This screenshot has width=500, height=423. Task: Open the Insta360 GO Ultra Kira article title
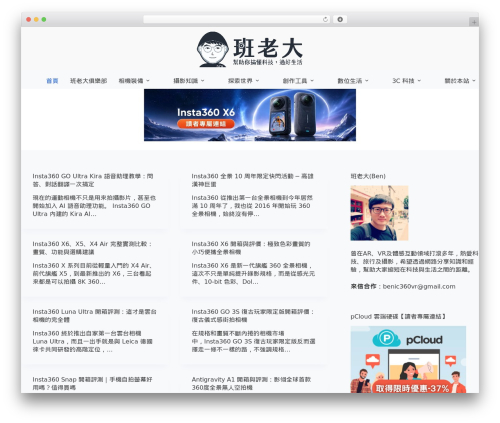point(93,180)
